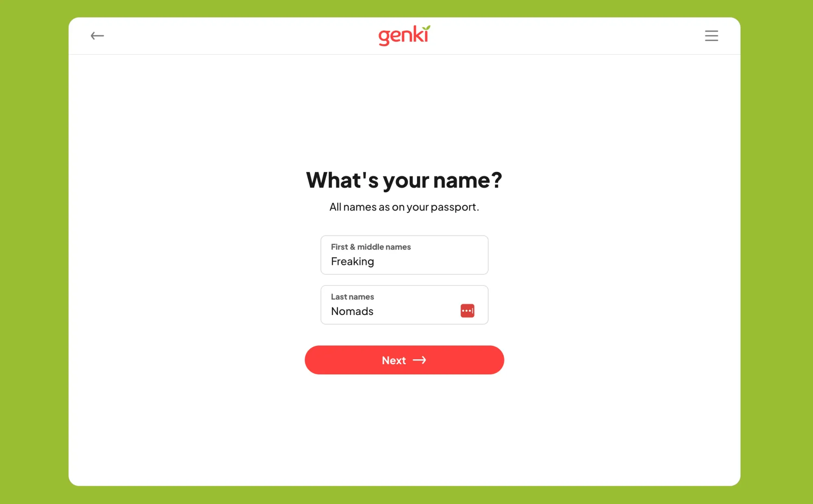Click the arrow icon inside Next button
This screenshot has width=813, height=504.
click(x=420, y=360)
